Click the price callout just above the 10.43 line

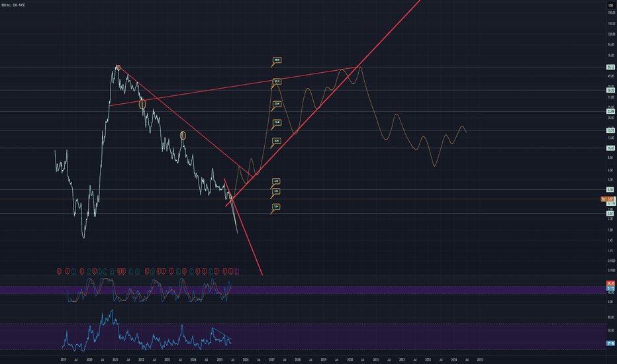tap(277, 141)
